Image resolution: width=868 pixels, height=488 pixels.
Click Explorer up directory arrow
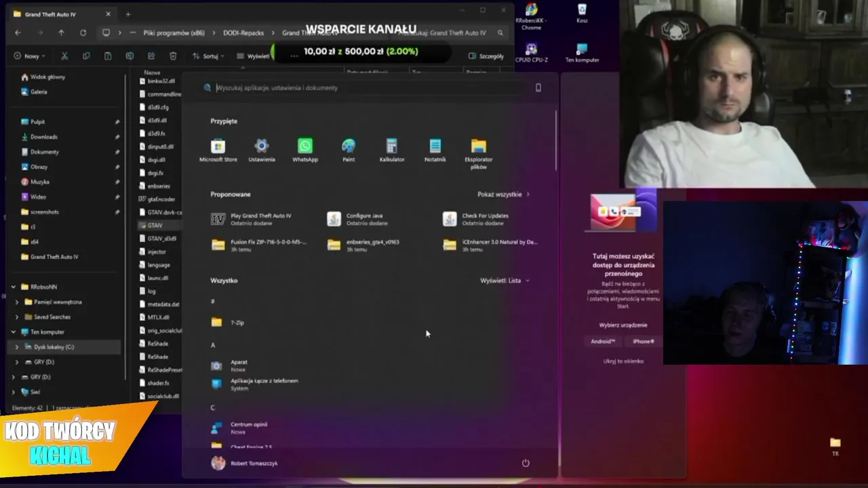coord(61,33)
